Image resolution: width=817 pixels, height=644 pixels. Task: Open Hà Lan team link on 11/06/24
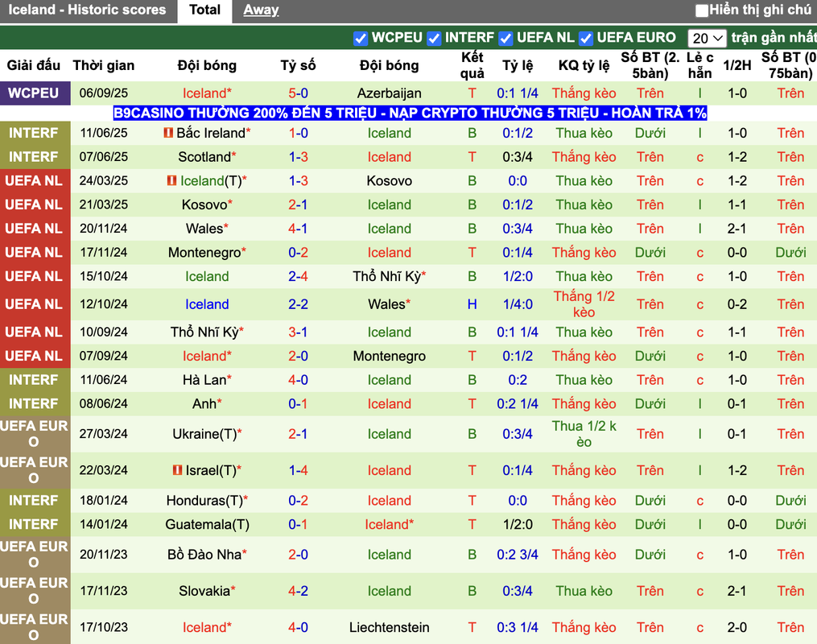(x=204, y=380)
